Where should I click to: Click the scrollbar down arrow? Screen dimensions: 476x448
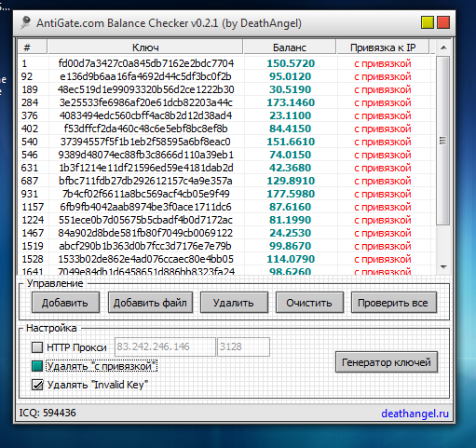coord(443,267)
